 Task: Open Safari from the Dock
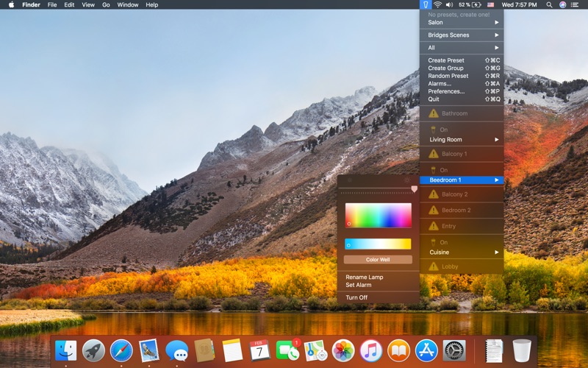(x=121, y=350)
